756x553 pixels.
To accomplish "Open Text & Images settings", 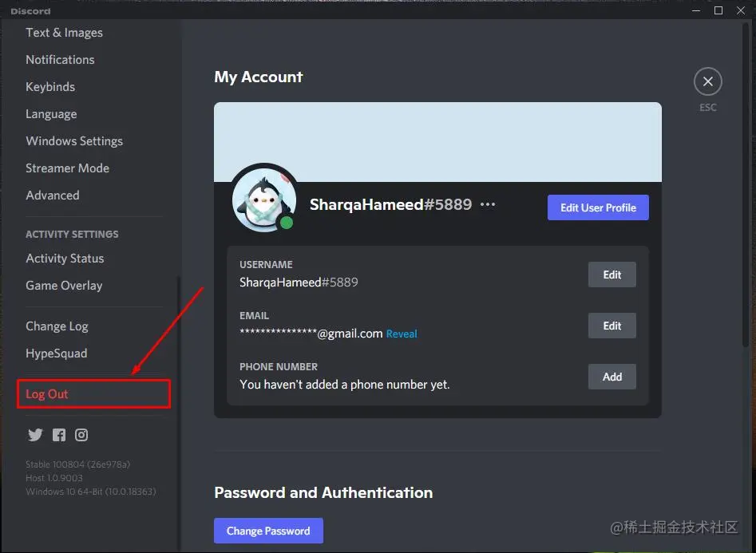I will [64, 33].
